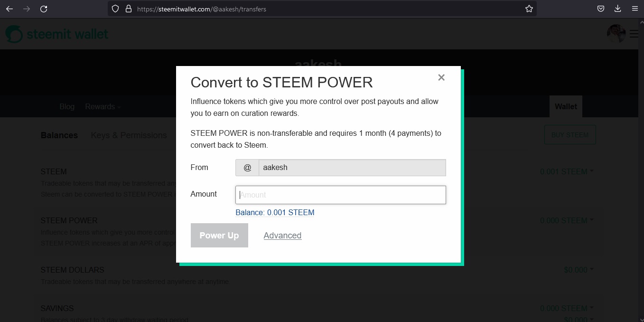Open the Advanced link
This screenshot has height=322, width=644.
(x=282, y=236)
